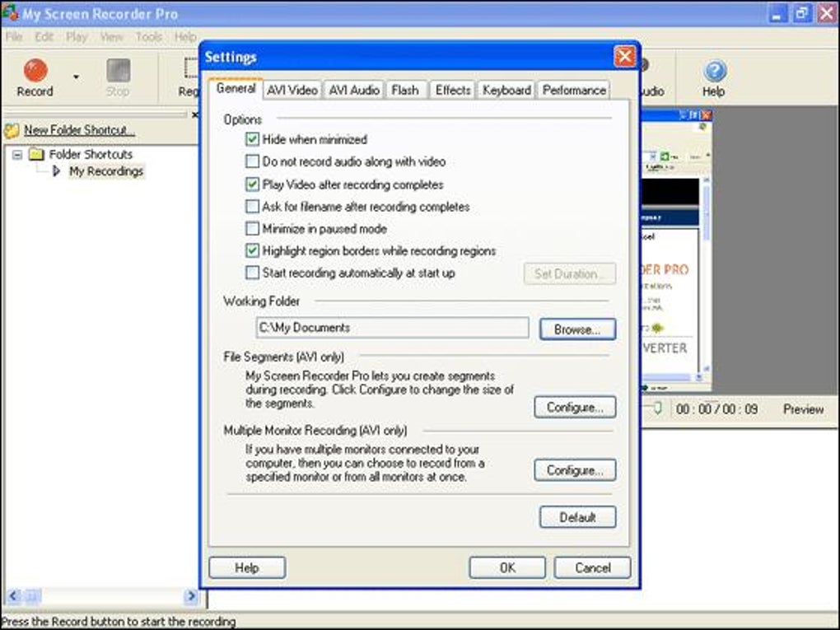Cancel the Settings dialog

tap(592, 568)
